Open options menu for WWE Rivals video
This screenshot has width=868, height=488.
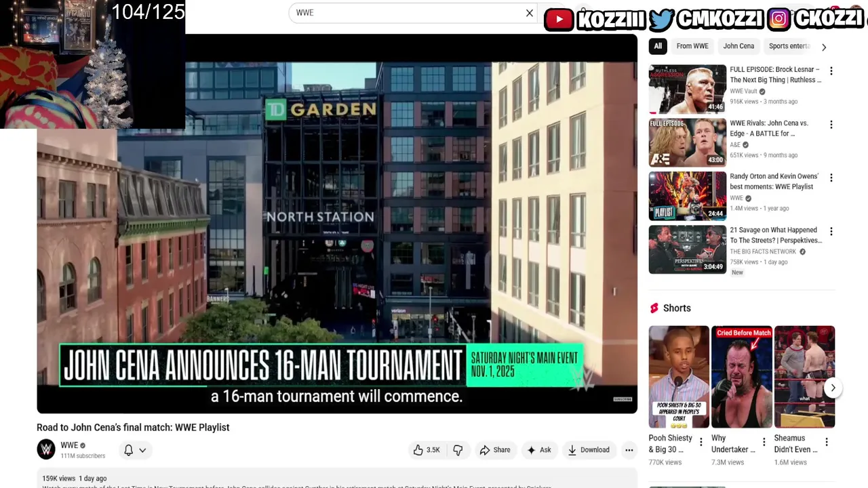(x=831, y=125)
